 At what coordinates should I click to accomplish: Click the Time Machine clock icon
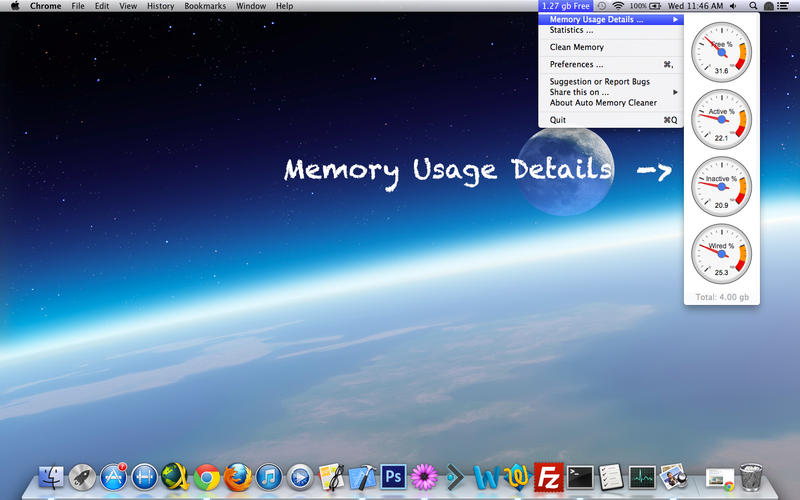coord(602,6)
